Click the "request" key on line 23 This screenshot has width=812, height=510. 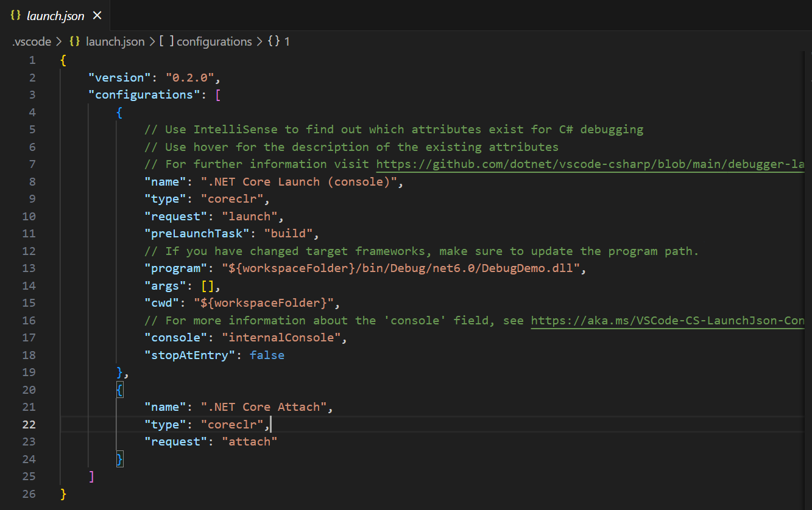pos(176,442)
